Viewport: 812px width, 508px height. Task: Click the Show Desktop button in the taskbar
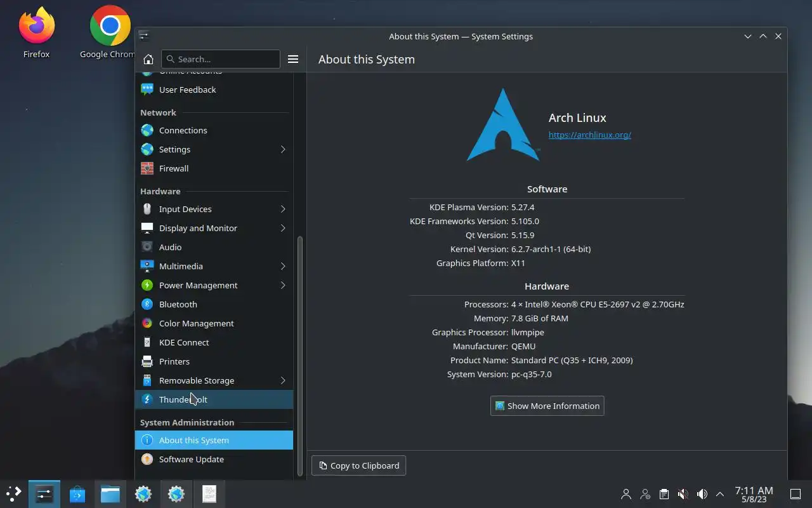click(795, 493)
